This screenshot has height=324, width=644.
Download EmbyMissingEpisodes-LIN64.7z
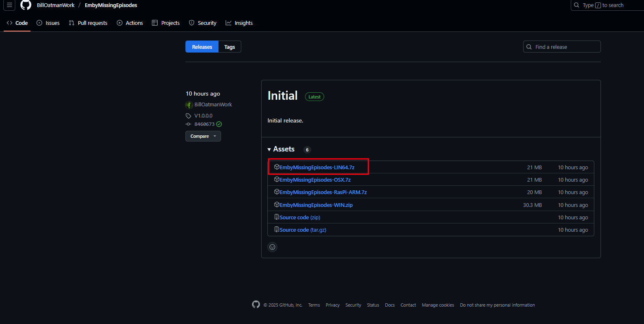point(317,167)
